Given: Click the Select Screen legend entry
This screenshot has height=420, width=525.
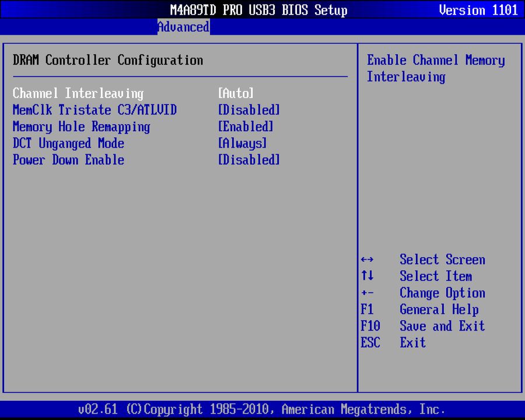Looking at the screenshot, I should 442,260.
